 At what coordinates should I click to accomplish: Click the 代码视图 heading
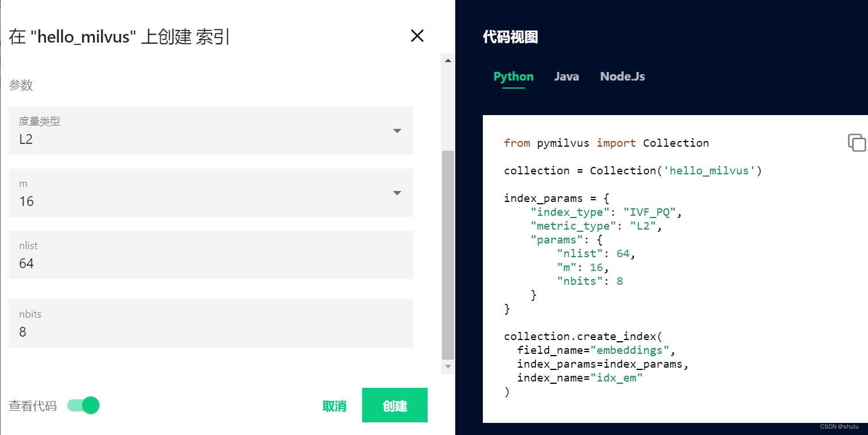[x=510, y=37]
